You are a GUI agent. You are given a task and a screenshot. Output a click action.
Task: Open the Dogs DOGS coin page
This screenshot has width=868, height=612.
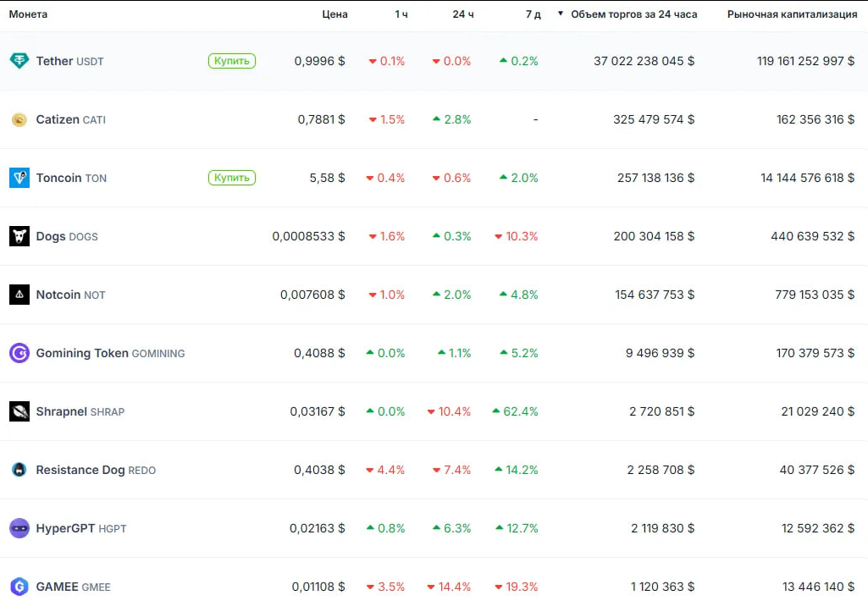click(x=67, y=236)
